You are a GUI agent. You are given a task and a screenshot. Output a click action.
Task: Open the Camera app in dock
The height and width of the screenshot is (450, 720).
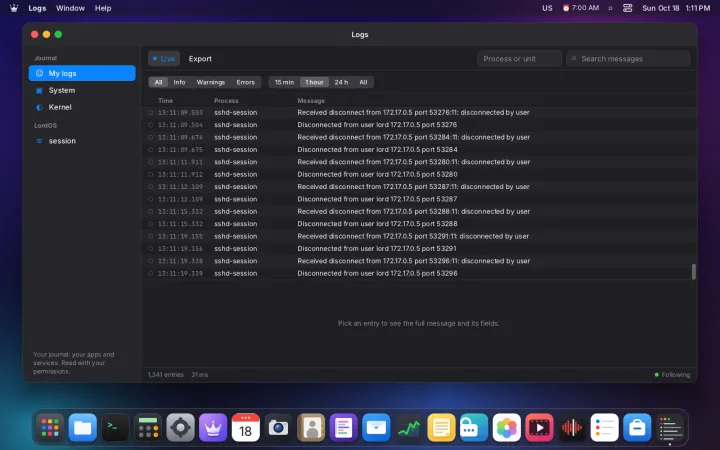(x=278, y=428)
